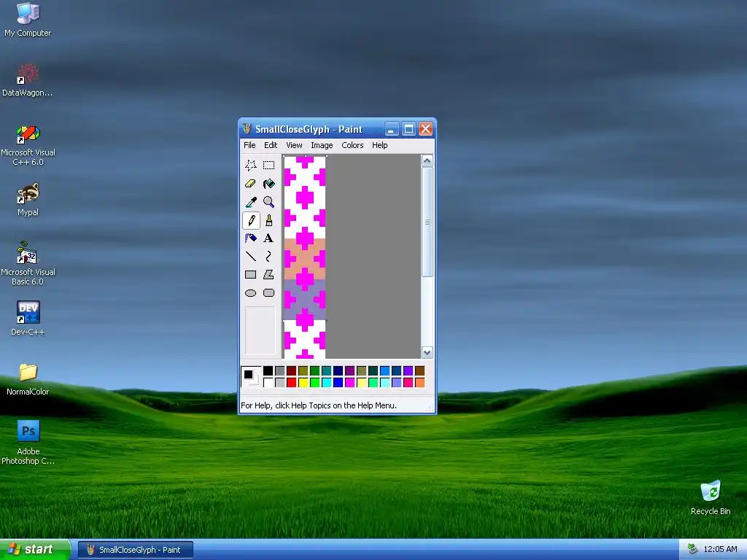Viewport: 747px width, 560px height.
Task: Pick the cyan color swatch
Action: (326, 382)
